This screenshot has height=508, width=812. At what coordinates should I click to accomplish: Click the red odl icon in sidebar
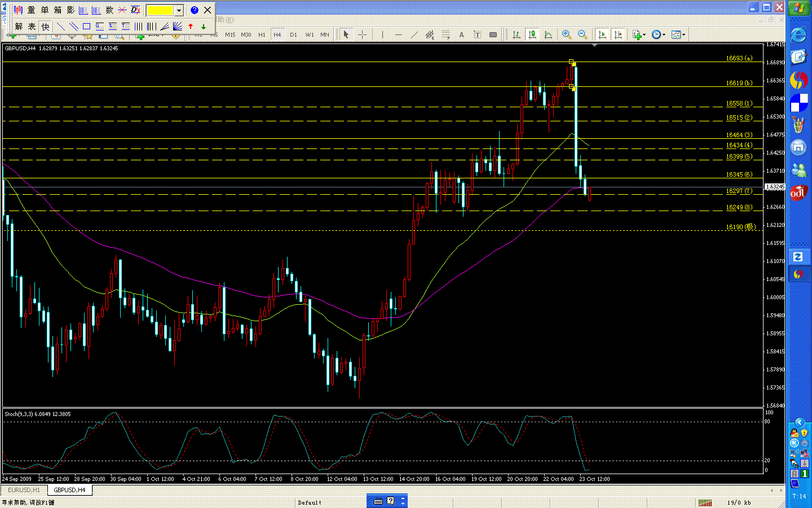click(798, 192)
